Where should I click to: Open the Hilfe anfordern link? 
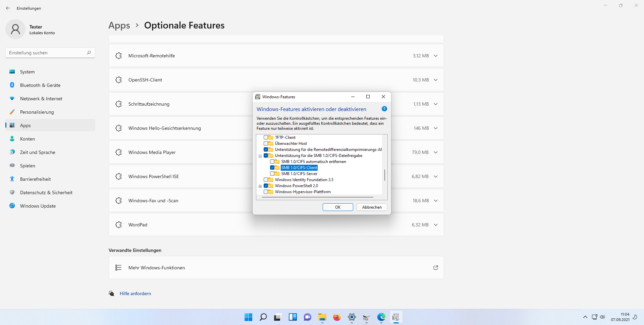[135, 293]
